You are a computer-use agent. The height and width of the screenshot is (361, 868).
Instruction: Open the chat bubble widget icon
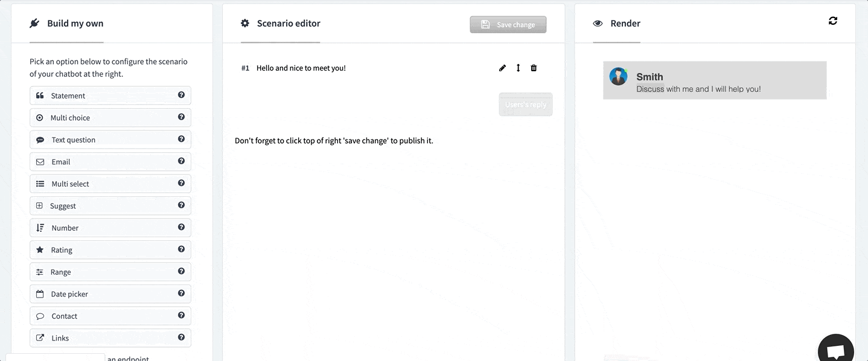(x=835, y=351)
